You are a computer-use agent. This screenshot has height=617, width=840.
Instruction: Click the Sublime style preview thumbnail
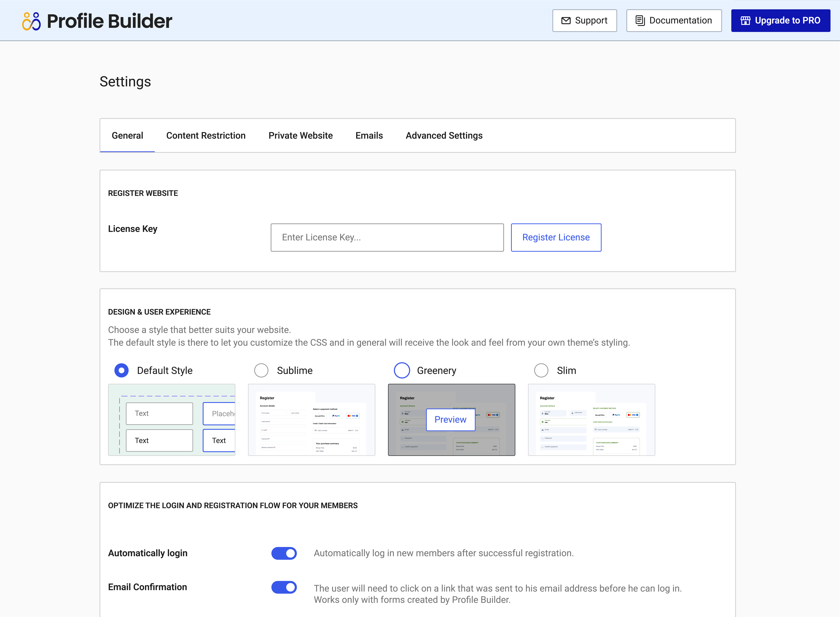312,420
